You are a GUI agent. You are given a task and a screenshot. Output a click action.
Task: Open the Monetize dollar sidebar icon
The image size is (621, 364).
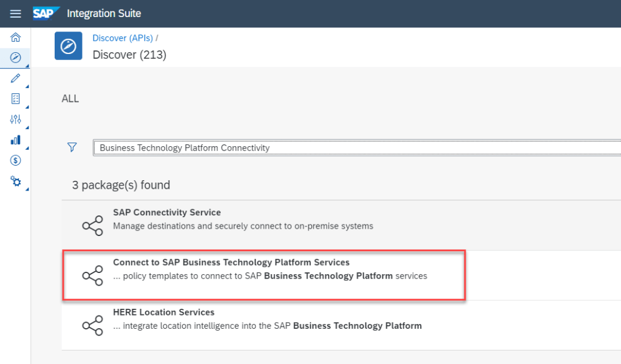16,161
